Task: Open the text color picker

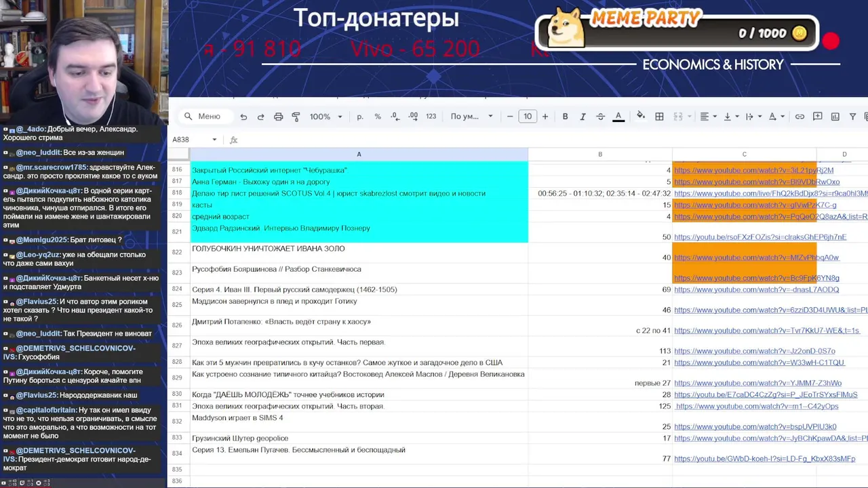Action: click(x=618, y=117)
